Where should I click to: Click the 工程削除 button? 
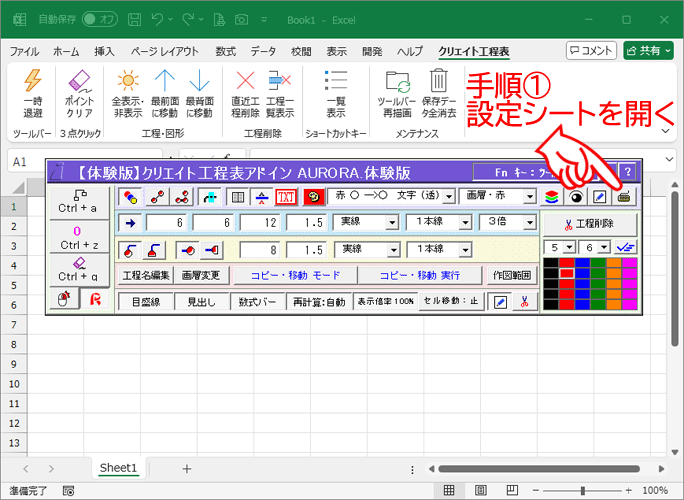click(x=590, y=224)
